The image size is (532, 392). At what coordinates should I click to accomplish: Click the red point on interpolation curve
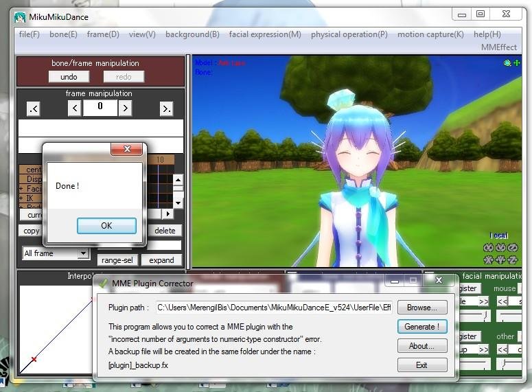[34, 359]
